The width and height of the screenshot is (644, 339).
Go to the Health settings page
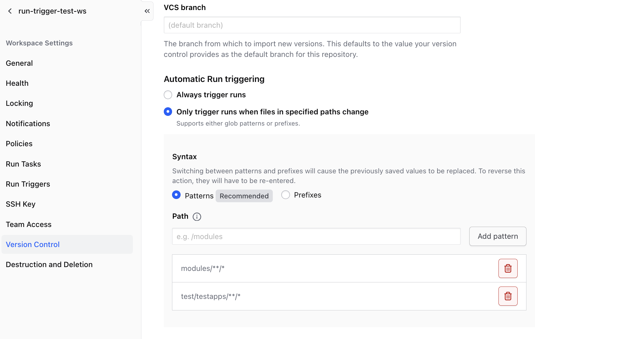(17, 83)
